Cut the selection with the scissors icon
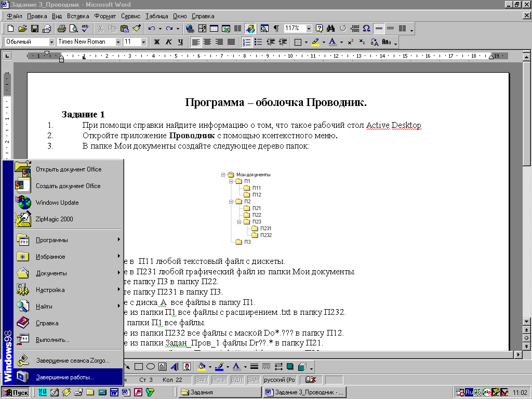 pos(100,29)
